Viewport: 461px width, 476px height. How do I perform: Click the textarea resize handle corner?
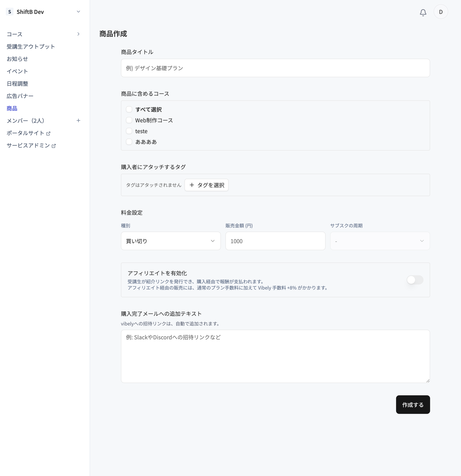click(428, 381)
